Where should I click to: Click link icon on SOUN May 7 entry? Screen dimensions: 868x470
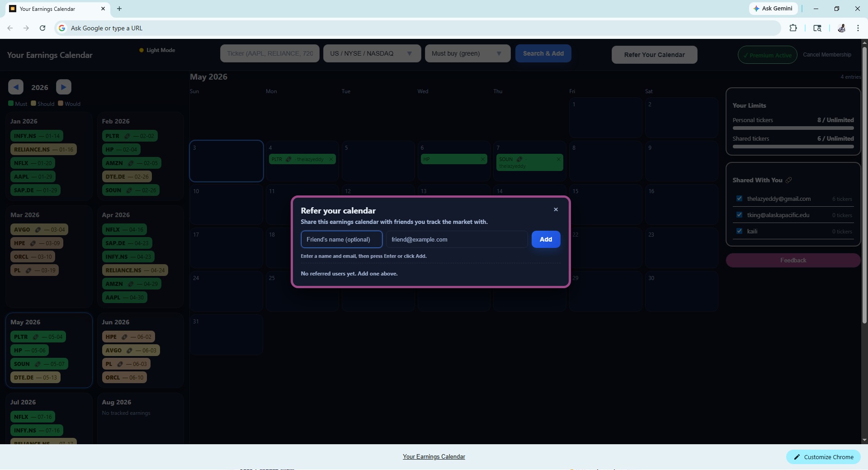click(x=519, y=159)
